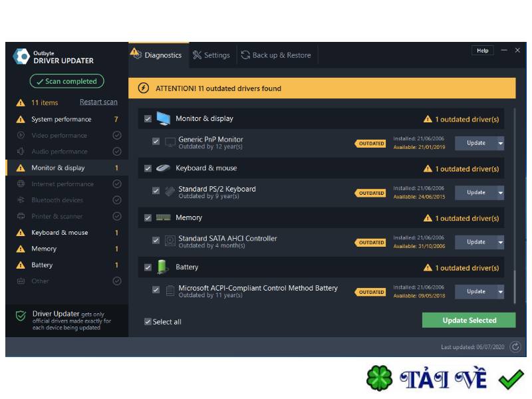This screenshot has height=399, width=532.
Task: Click the lightning bolt icon in the attention banner
Action: click(144, 88)
